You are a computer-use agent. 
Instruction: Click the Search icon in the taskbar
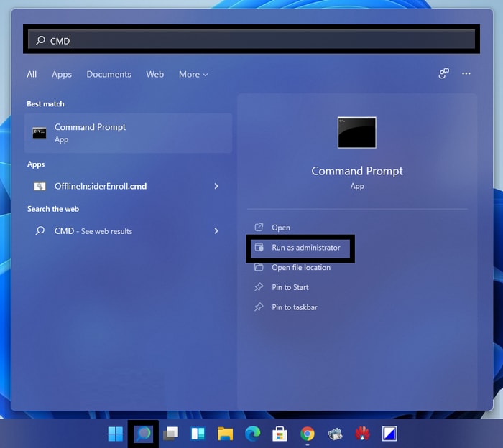[142, 434]
